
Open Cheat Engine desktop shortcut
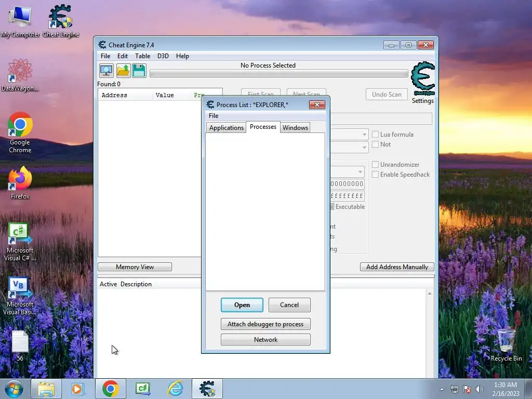coord(61,21)
